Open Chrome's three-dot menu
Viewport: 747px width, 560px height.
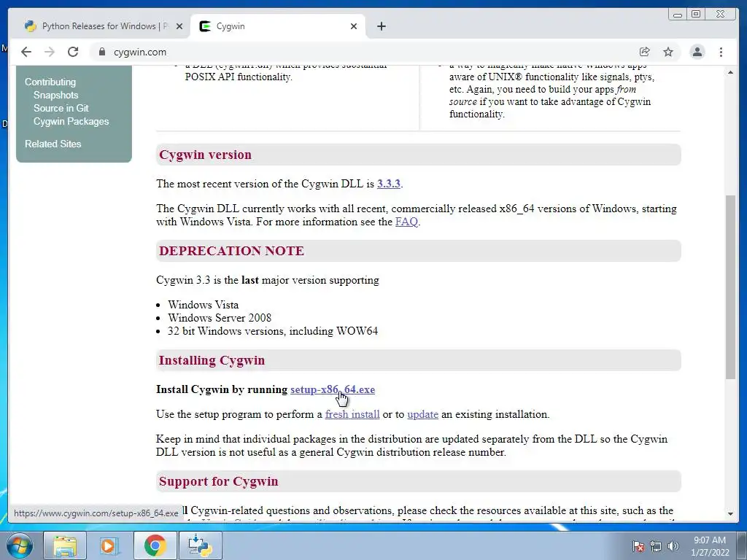click(x=721, y=52)
